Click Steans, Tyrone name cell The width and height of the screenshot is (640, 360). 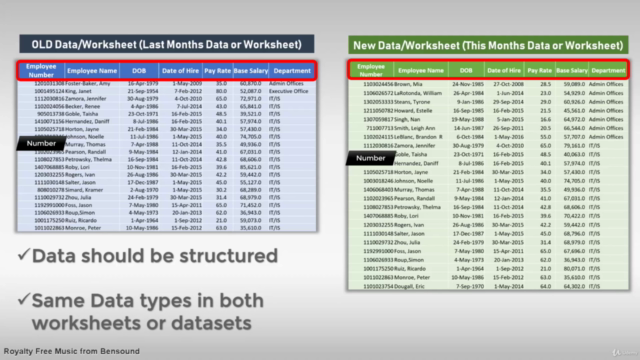412,102
